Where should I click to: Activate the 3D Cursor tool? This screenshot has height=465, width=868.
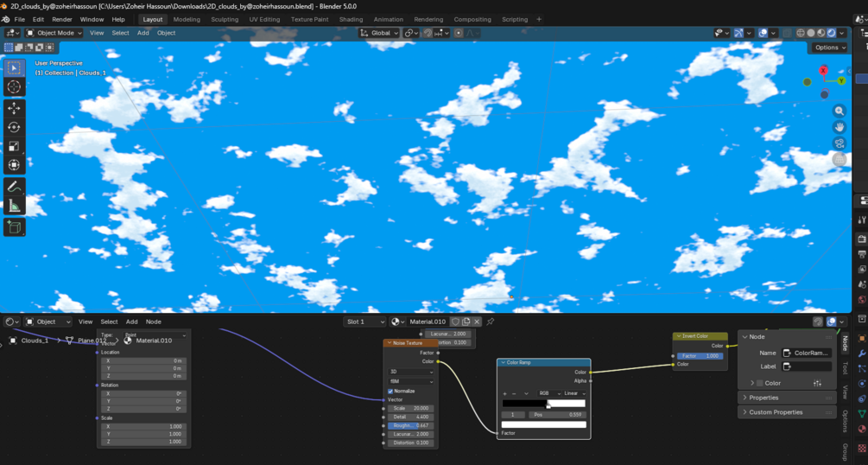pos(15,87)
